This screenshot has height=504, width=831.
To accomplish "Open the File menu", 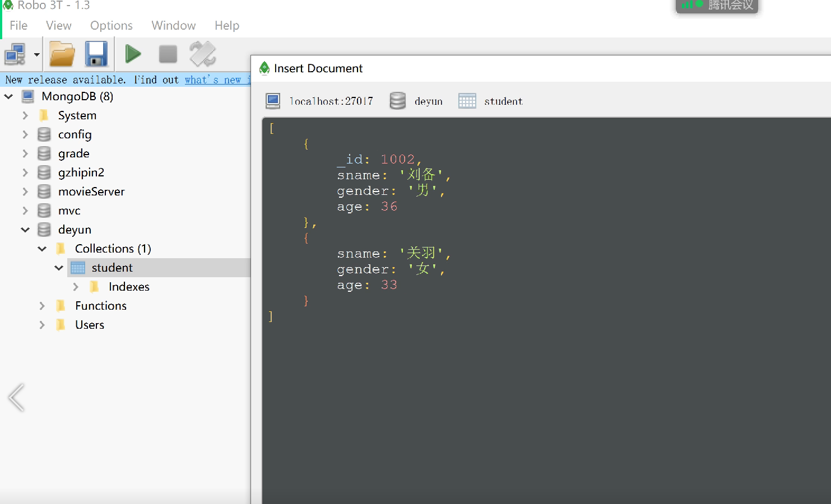I will click(x=18, y=26).
